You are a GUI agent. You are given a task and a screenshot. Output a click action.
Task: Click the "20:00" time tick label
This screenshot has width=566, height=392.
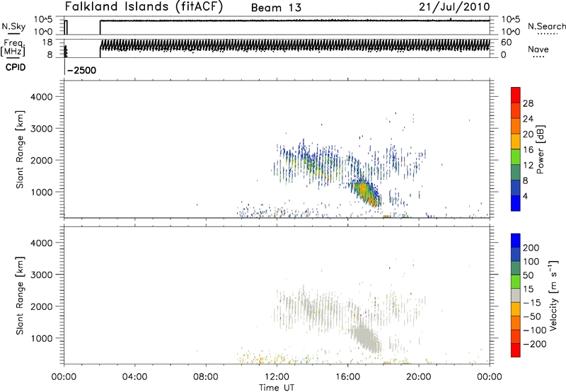[x=419, y=377]
